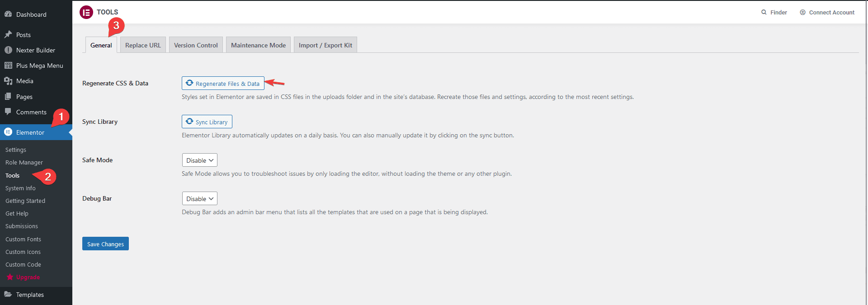Click the Upgrade star icon
This screenshot has height=305, width=868.
point(9,277)
